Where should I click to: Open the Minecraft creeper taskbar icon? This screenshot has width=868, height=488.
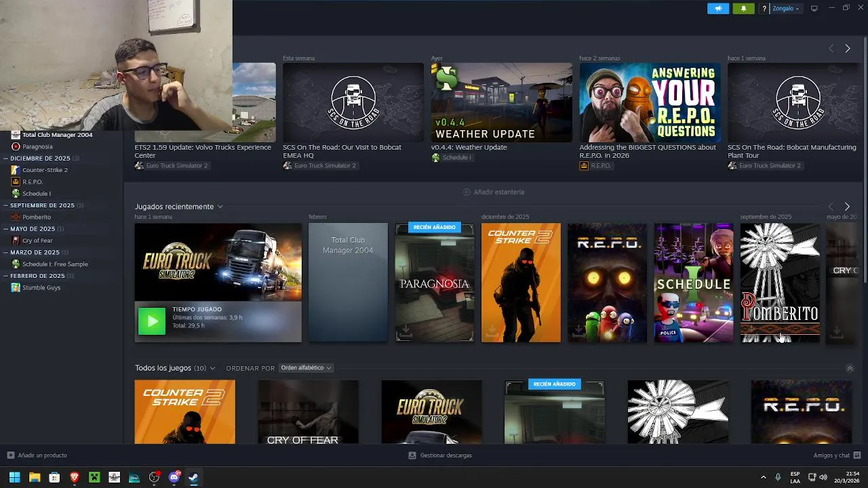coord(94,477)
